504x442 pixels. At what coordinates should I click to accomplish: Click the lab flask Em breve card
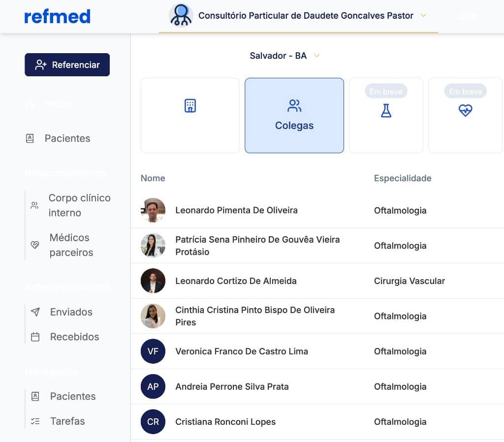click(386, 115)
